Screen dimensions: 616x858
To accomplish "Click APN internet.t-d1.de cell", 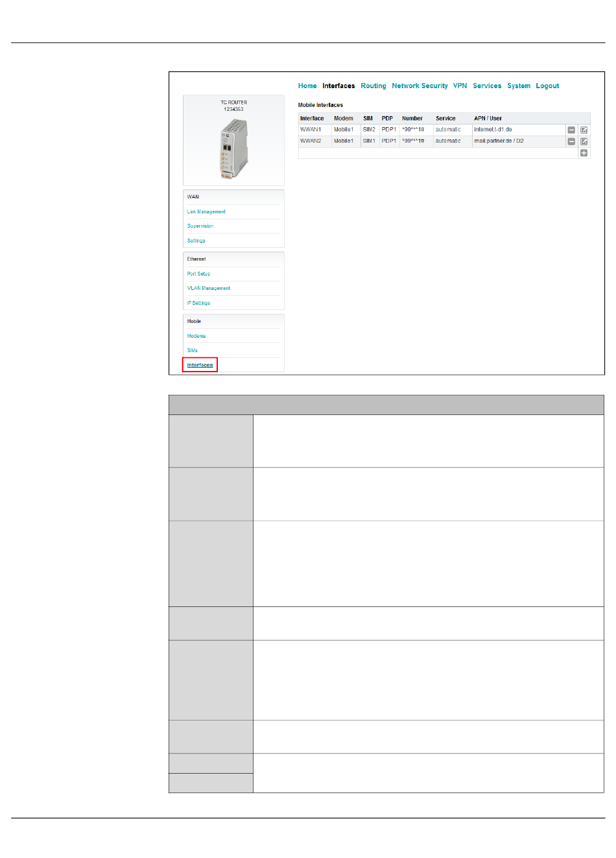I will [x=519, y=130].
